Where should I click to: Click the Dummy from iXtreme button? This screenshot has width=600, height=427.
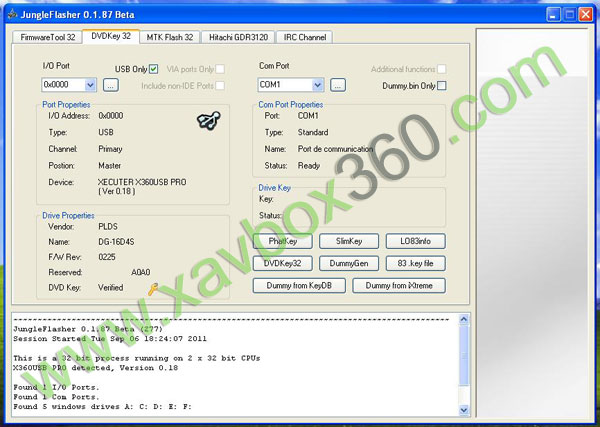click(399, 285)
